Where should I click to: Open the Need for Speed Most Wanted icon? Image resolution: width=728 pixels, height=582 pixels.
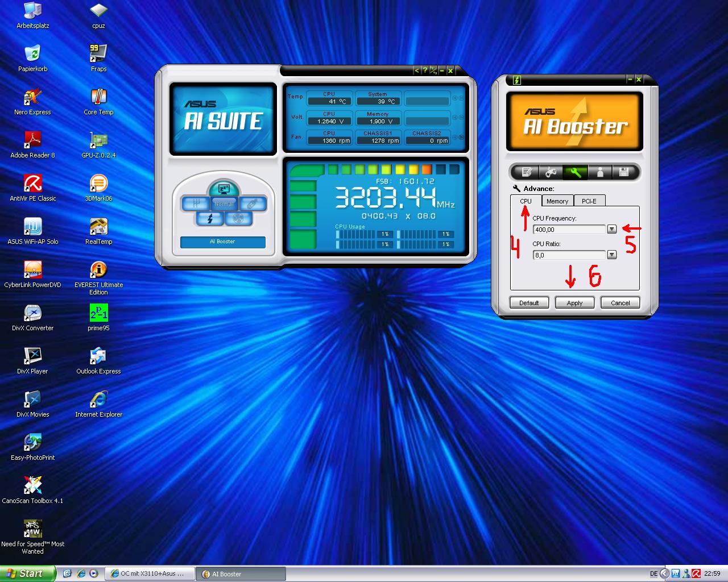coord(33,537)
